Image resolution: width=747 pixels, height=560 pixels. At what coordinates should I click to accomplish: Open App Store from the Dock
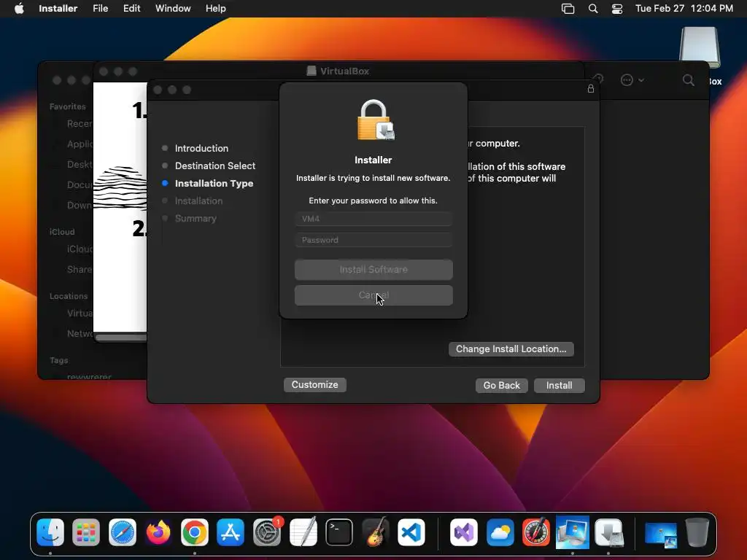tap(231, 532)
